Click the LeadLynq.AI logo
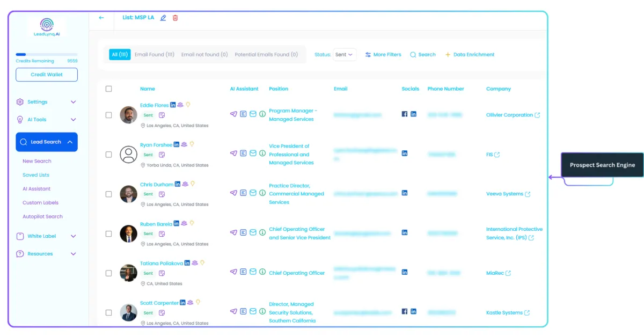Screen dimensions: 644x336 47,27
